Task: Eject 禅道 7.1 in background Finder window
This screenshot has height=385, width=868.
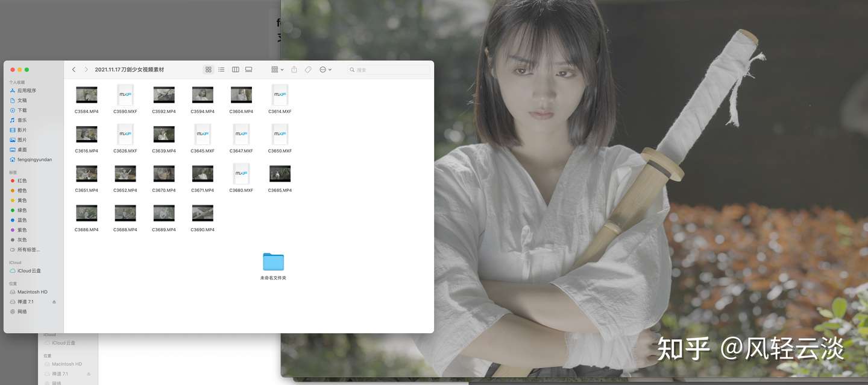Action: click(x=89, y=374)
